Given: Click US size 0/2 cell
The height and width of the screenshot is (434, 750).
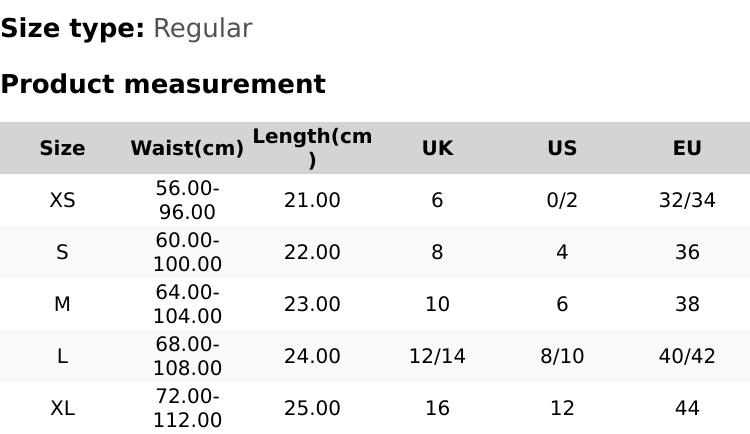Looking at the screenshot, I should [562, 200].
